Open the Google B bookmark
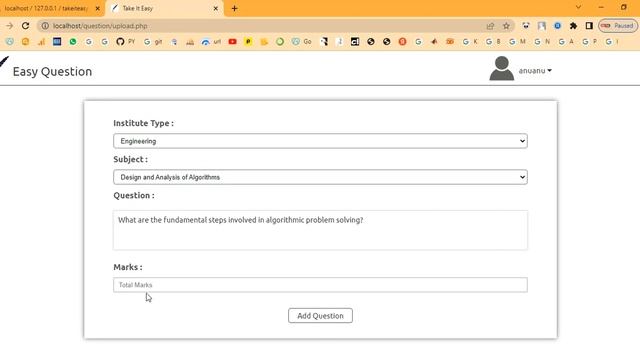Image resolution: width=640 pixels, height=360 pixels. coord(493,42)
